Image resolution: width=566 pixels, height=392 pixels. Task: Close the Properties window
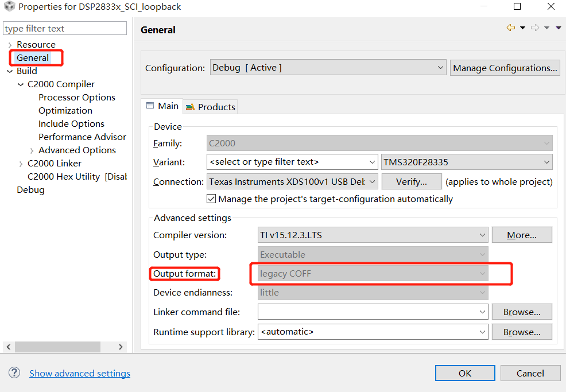coord(551,6)
